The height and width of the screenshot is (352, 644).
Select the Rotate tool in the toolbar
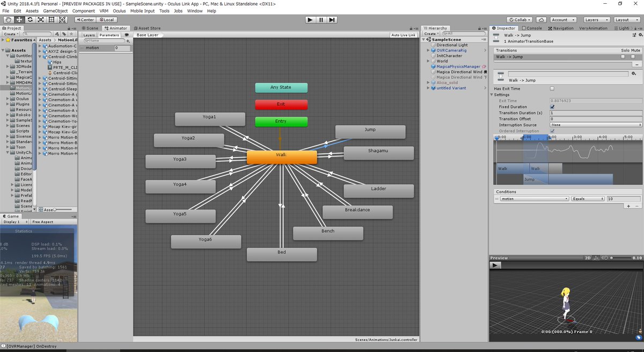click(30, 19)
